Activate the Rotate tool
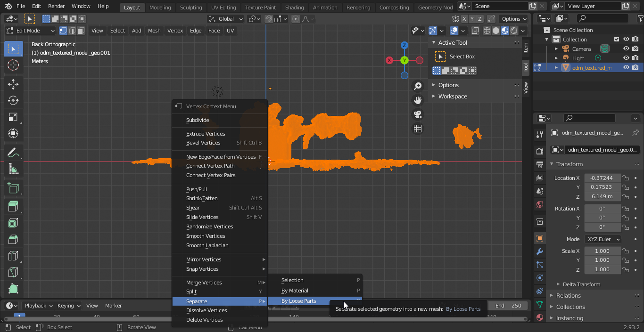Viewport: 644px width, 332px height. 13,101
